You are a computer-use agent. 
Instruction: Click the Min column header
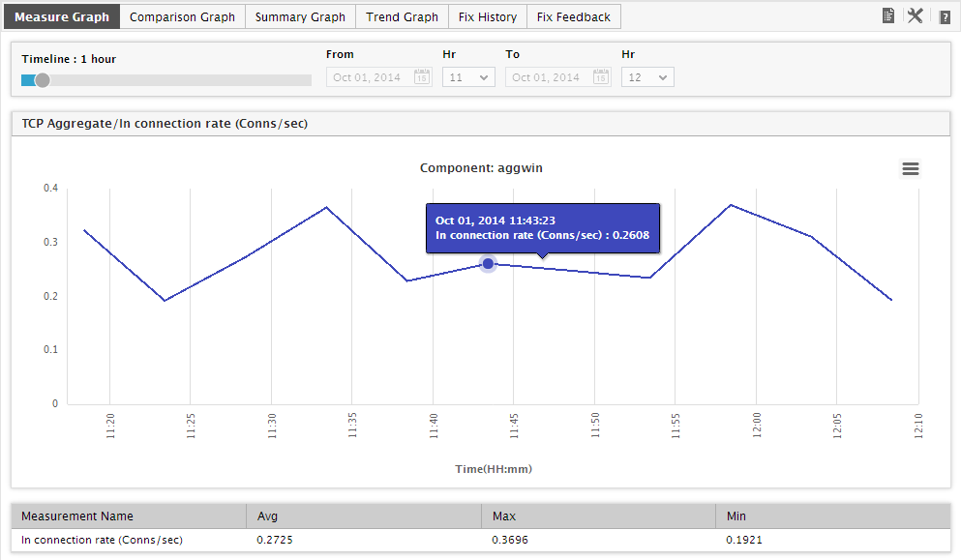[833, 516]
